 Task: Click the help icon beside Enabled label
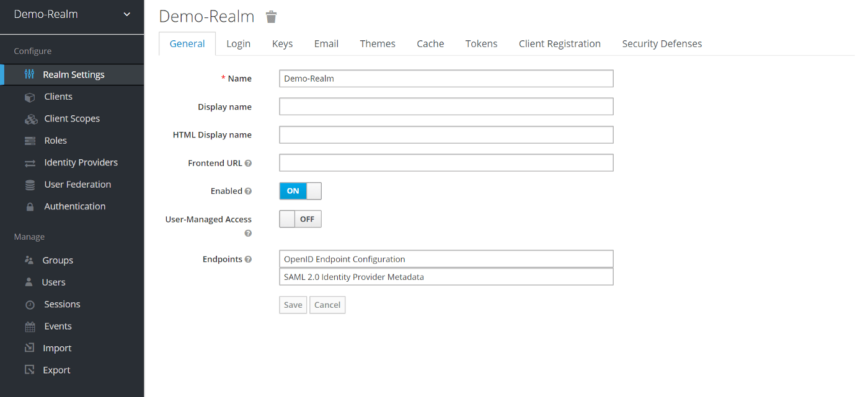pos(248,191)
